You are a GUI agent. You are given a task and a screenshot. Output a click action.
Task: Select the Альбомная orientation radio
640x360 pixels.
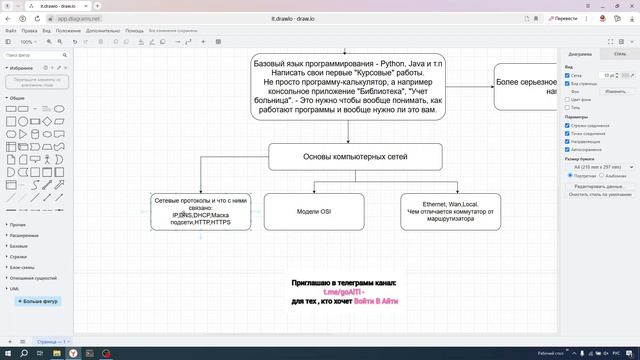click(x=601, y=176)
